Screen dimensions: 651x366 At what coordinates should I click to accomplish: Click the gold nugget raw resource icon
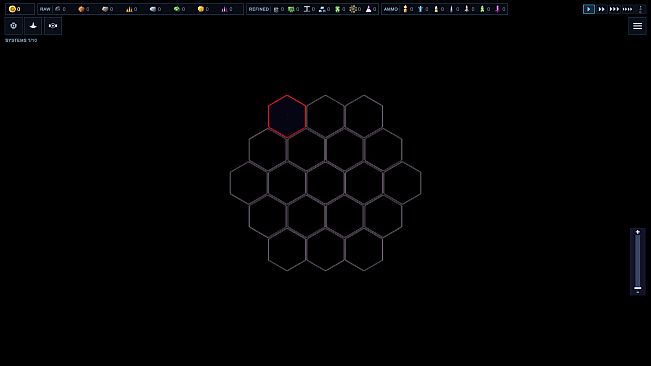pyautogui.click(x=201, y=9)
